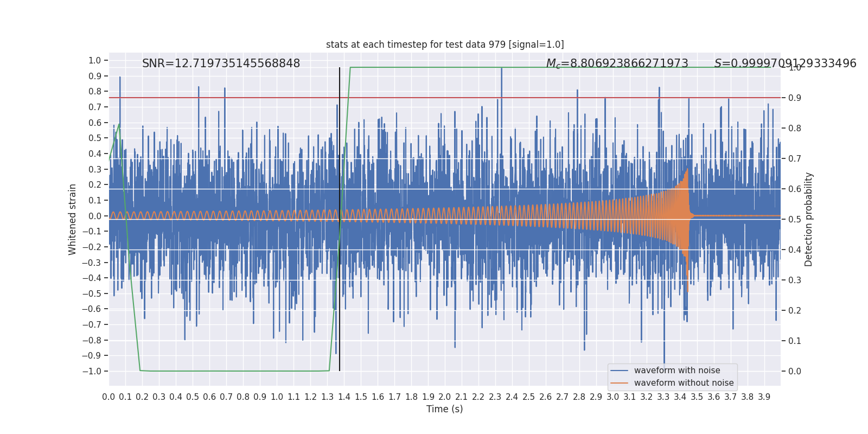Click the 0.3 tick on detection probability axis

(x=795, y=280)
